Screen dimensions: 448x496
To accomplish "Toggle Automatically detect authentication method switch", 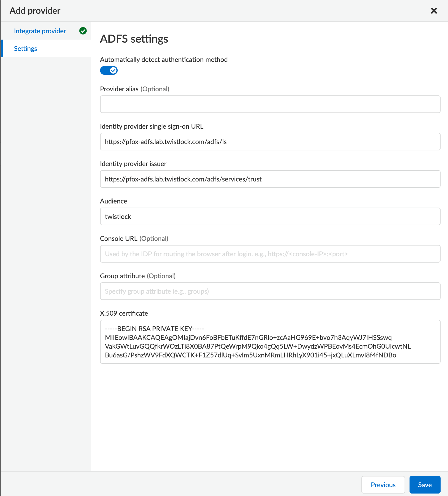I will tap(109, 70).
